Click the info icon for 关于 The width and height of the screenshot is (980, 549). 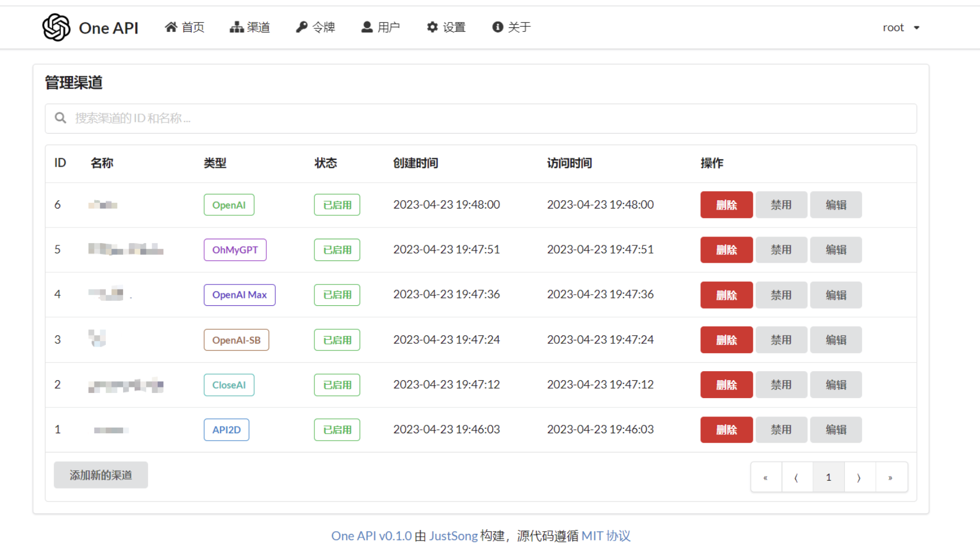tap(497, 27)
